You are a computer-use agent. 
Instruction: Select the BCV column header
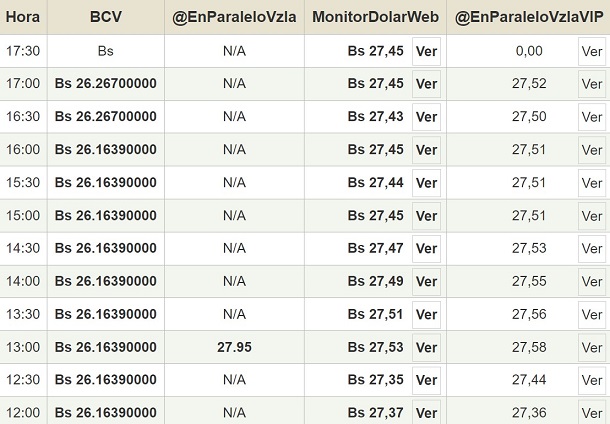pyautogui.click(x=106, y=17)
